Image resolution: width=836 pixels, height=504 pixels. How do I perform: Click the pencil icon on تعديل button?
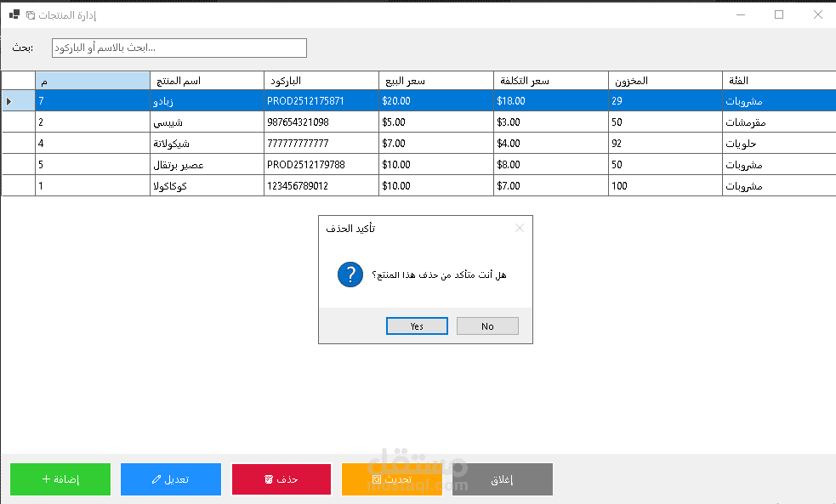tap(156, 479)
